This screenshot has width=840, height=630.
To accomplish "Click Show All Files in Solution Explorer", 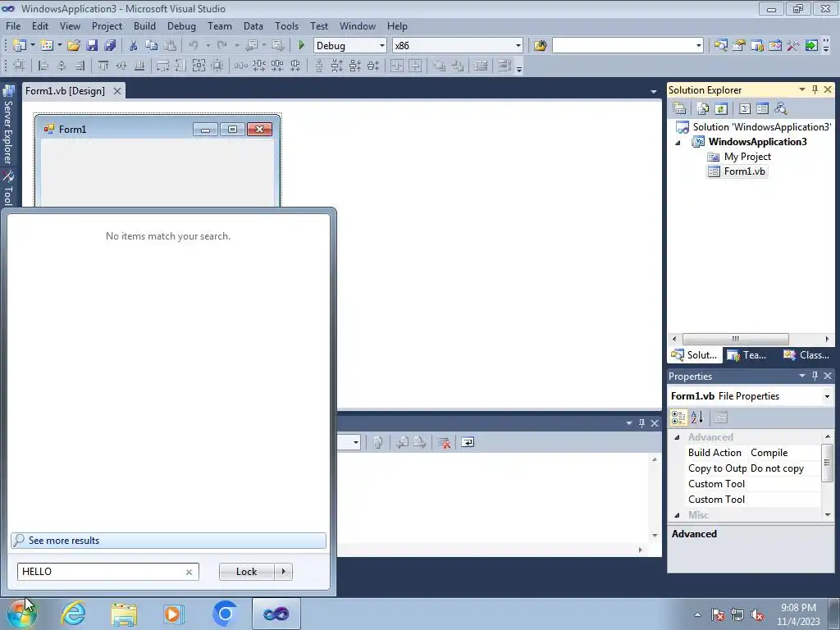I will coord(703,108).
